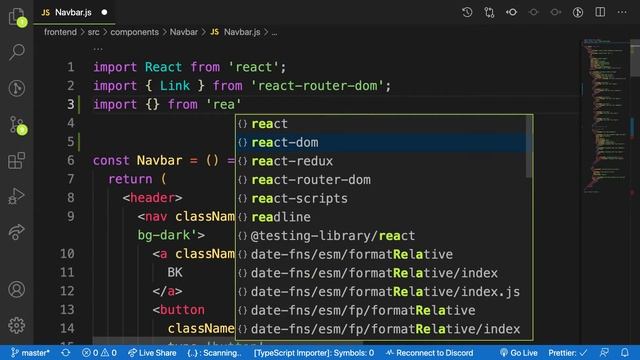Click the unsaved dot on Navbar.js tab
This screenshot has width=640, height=360.
point(104,12)
